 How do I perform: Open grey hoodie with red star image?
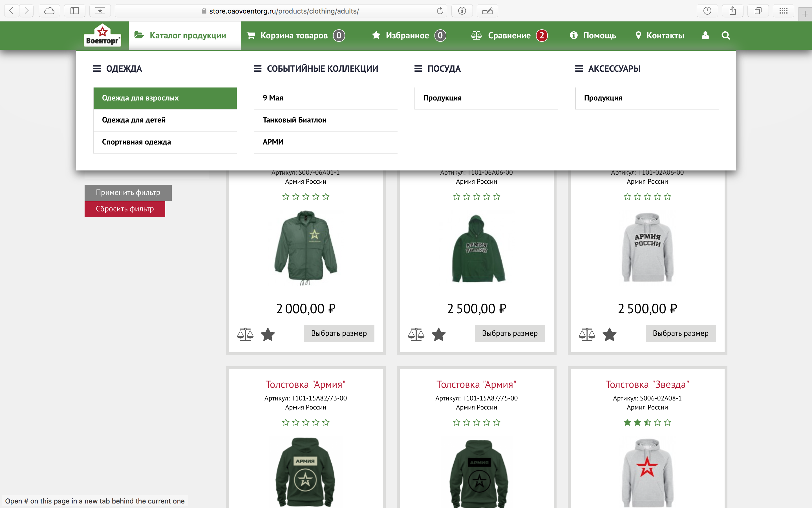tap(648, 473)
